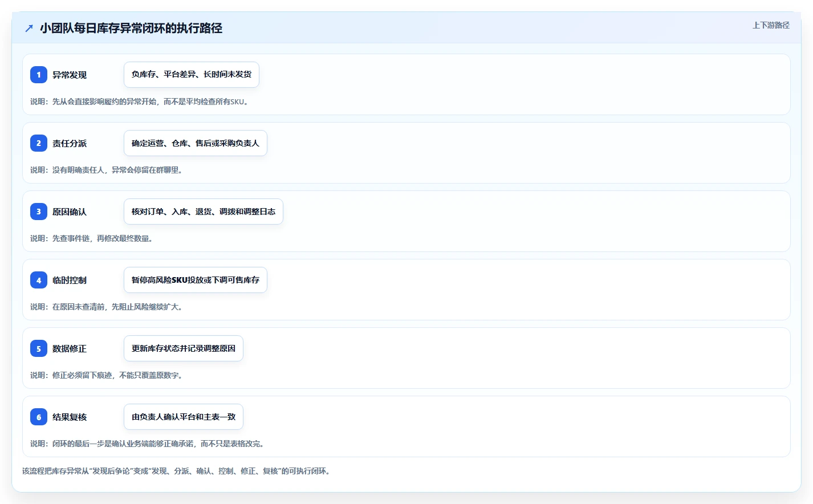
Task: Select the step 4 number badge
Action: coord(39,280)
